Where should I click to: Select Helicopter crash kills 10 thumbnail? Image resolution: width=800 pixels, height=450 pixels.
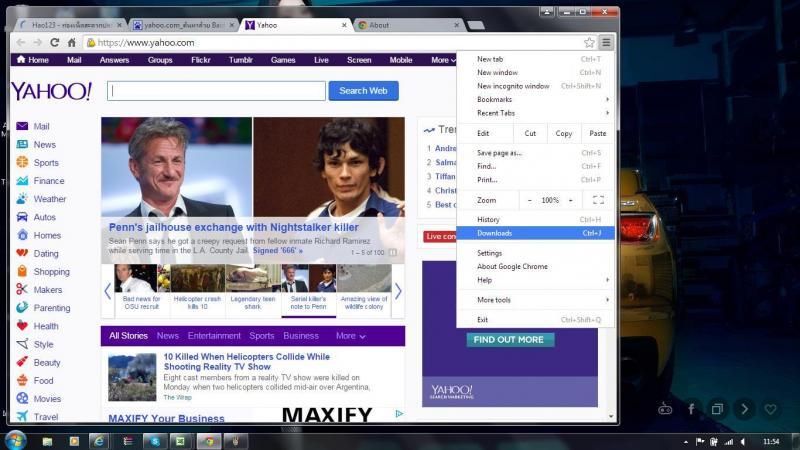[x=197, y=288]
